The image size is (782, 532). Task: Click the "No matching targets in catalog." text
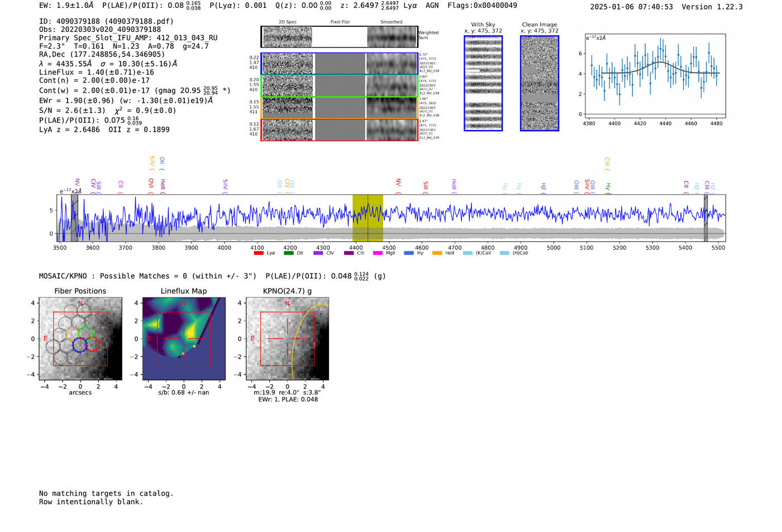coord(106,493)
